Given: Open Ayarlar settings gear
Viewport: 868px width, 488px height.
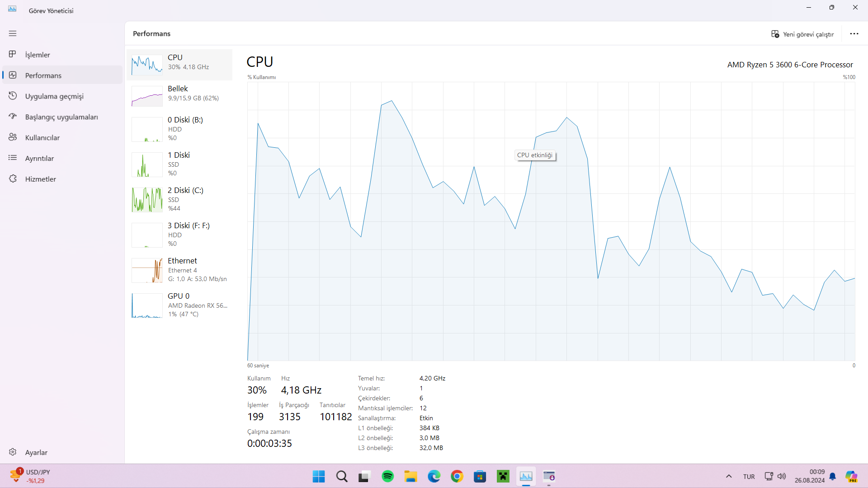Looking at the screenshot, I should [x=13, y=452].
